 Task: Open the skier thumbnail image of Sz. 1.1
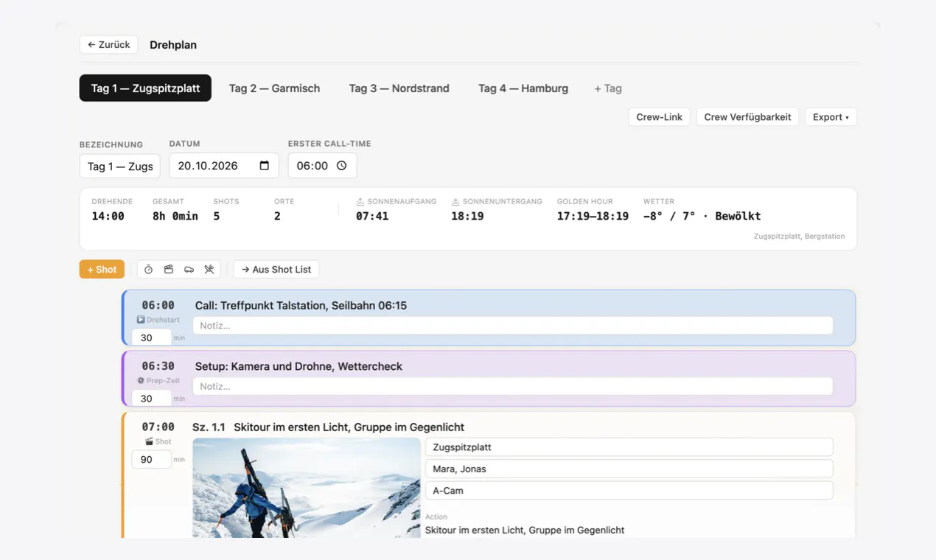307,488
